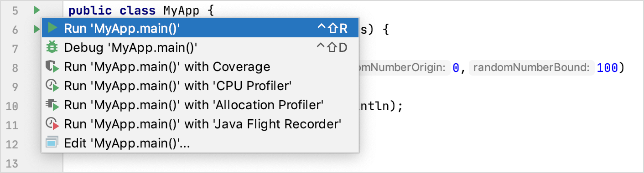This screenshot has width=644, height=173.
Task: Open Edit 'MyApp.main()'... configuration
Action: [x=200, y=143]
